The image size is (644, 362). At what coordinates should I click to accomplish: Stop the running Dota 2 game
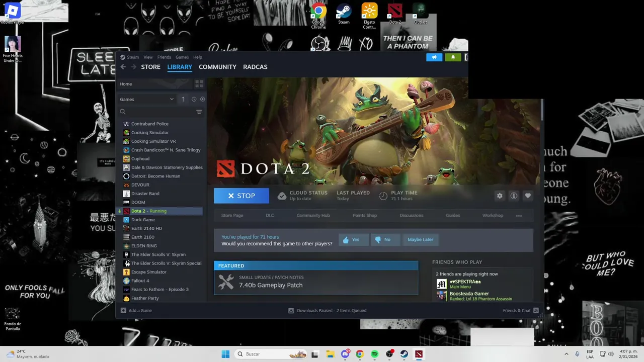tap(242, 196)
